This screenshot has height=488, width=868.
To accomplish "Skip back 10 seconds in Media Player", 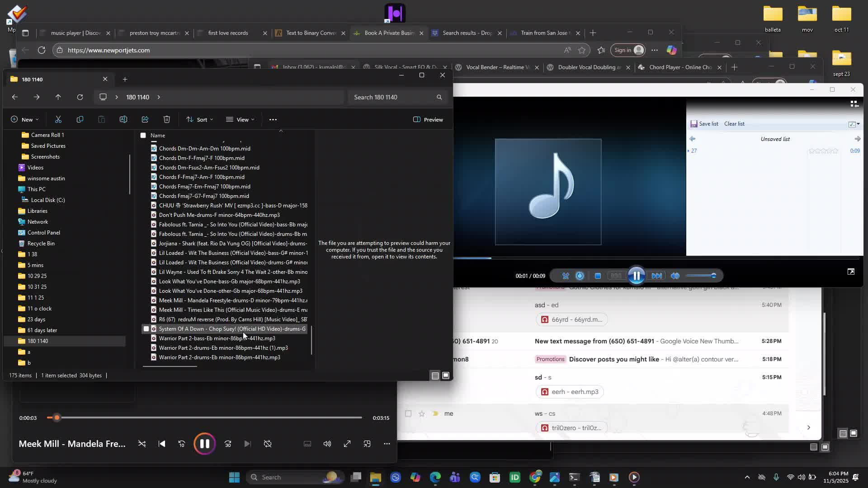I will (x=182, y=444).
